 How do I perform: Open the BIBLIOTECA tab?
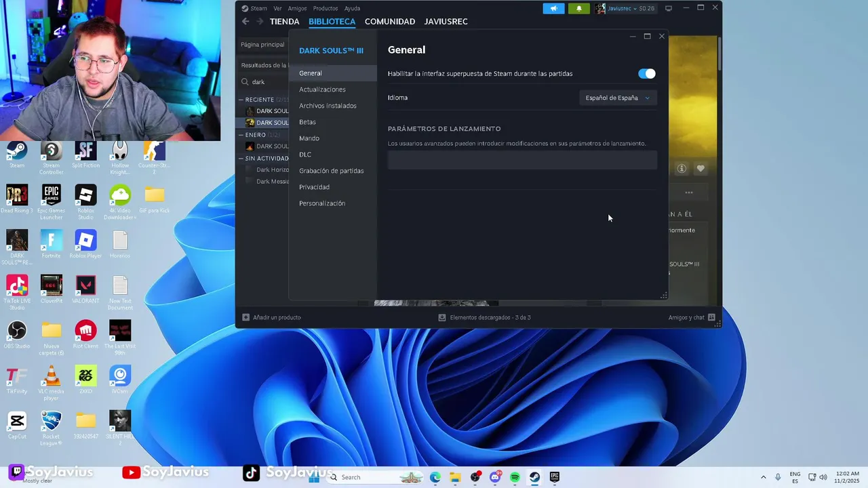(x=332, y=22)
